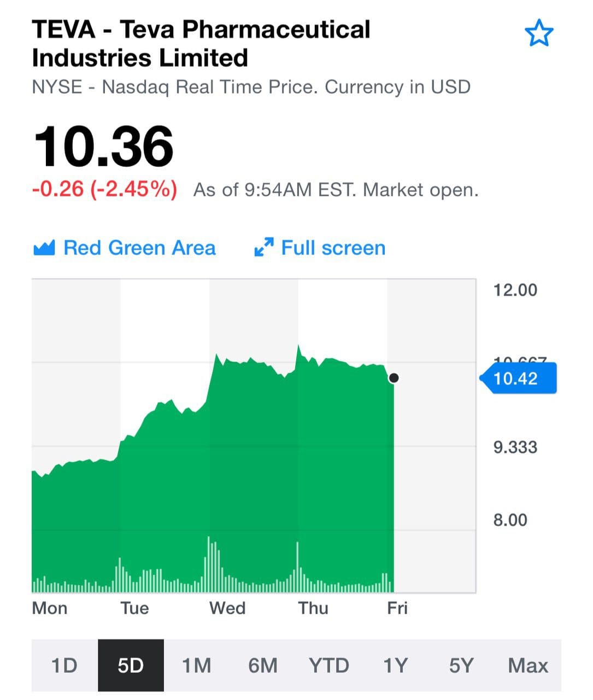Select the 1D time range tab
Screen dimensions: 593x700
point(64,665)
